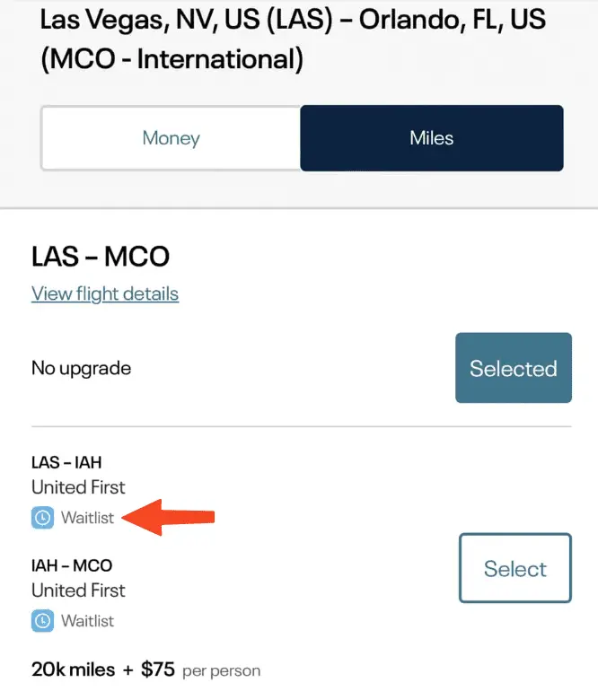Click the clock icon under IAH – MCO
Screen dimensions: 598x700
point(43,621)
